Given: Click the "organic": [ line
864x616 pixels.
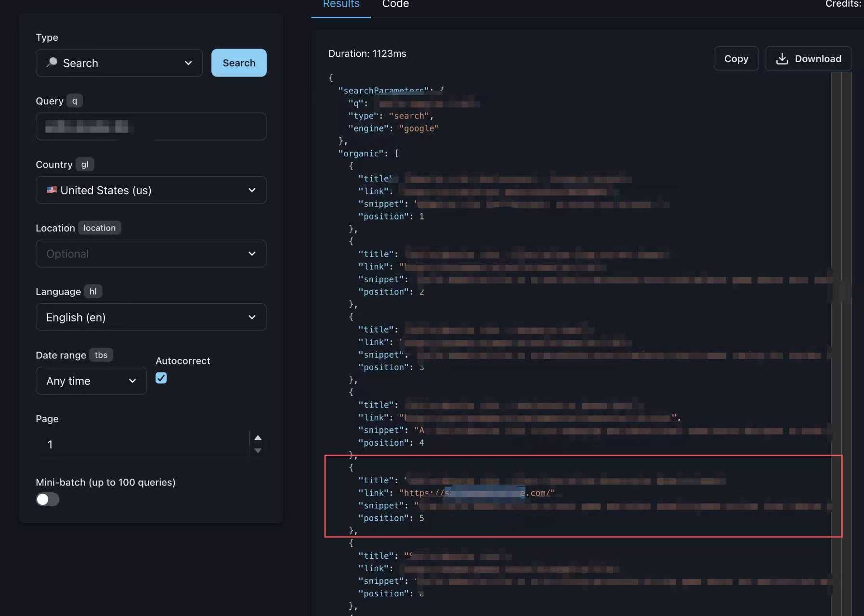Looking at the screenshot, I should 368,154.
